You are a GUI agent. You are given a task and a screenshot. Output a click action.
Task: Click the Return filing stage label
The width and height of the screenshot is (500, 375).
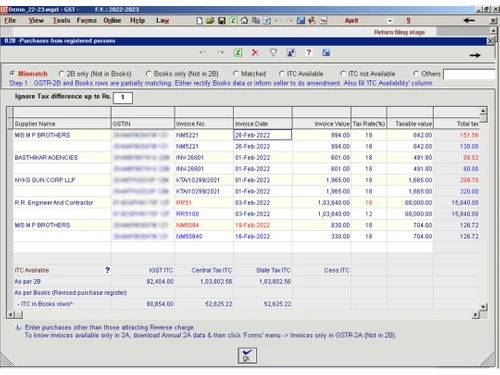coord(399,32)
